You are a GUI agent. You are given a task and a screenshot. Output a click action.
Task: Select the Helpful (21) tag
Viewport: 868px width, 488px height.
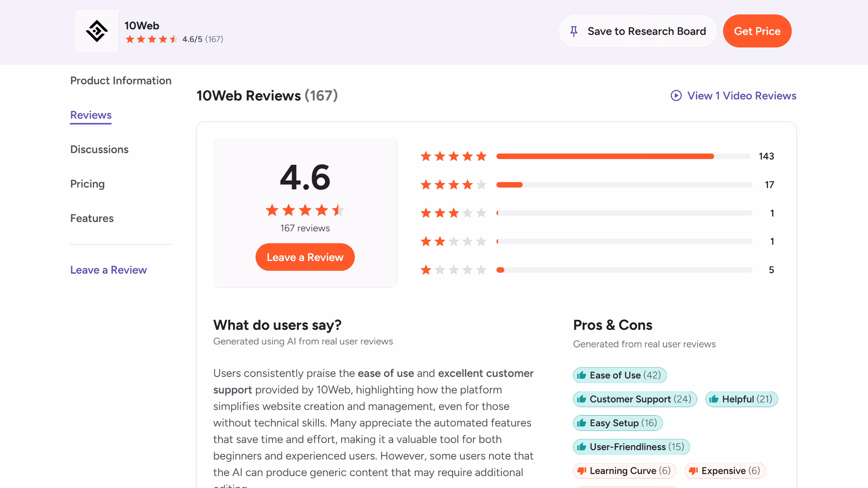[742, 399]
